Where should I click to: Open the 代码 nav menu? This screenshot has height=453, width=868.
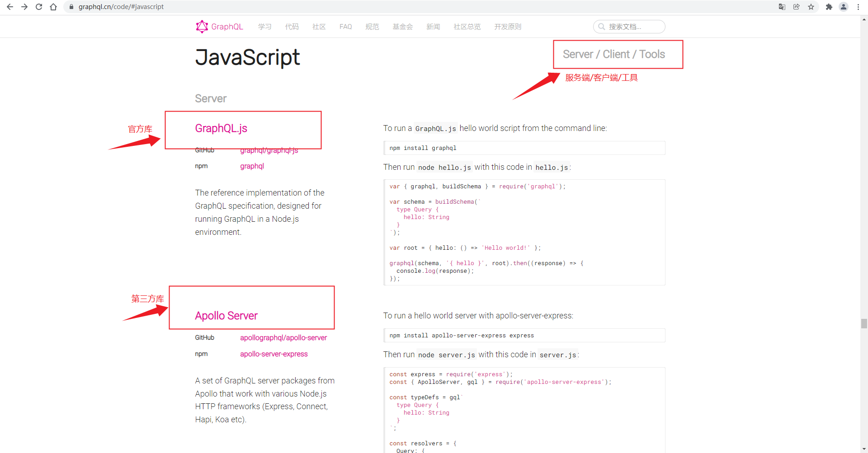point(292,27)
